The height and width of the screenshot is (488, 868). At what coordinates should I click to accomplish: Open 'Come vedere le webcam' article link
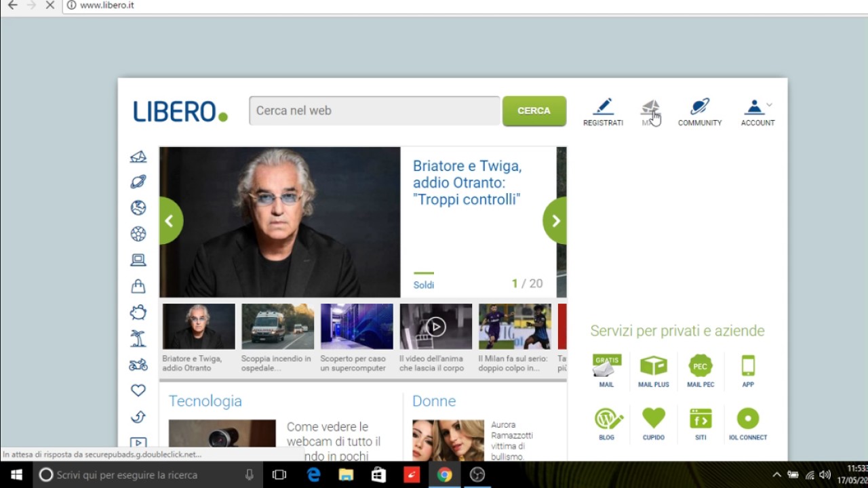pos(334,441)
